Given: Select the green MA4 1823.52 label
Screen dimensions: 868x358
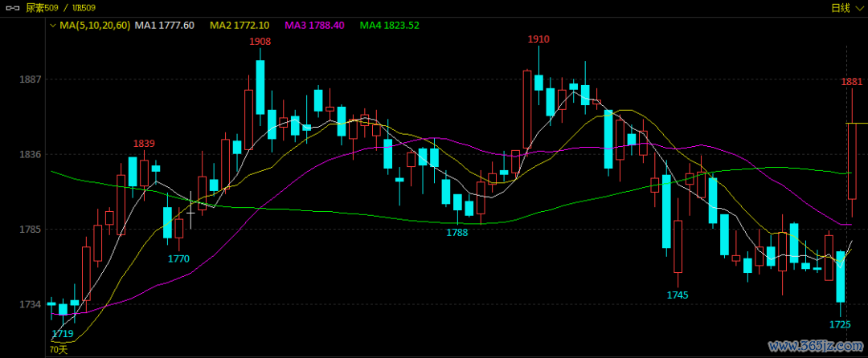Looking at the screenshot, I should tap(390, 26).
